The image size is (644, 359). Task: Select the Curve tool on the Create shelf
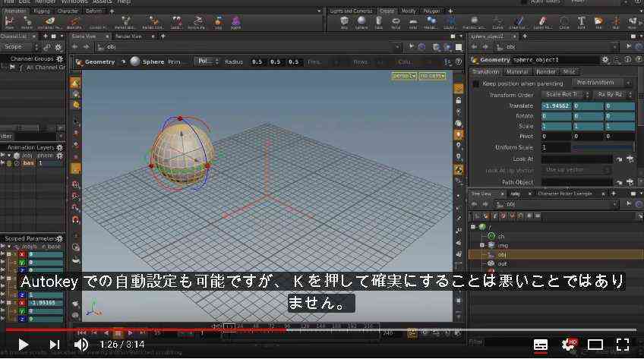click(x=497, y=22)
